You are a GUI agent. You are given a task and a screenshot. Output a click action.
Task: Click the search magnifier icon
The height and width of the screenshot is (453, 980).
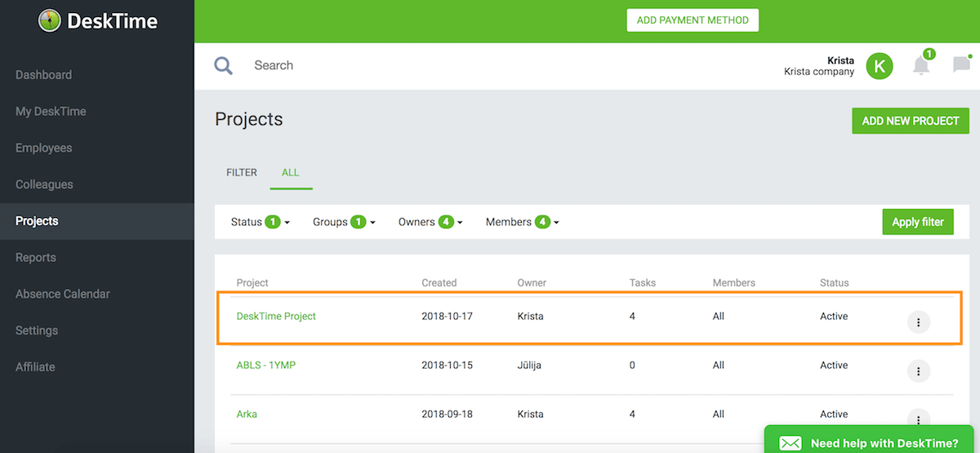(x=224, y=65)
